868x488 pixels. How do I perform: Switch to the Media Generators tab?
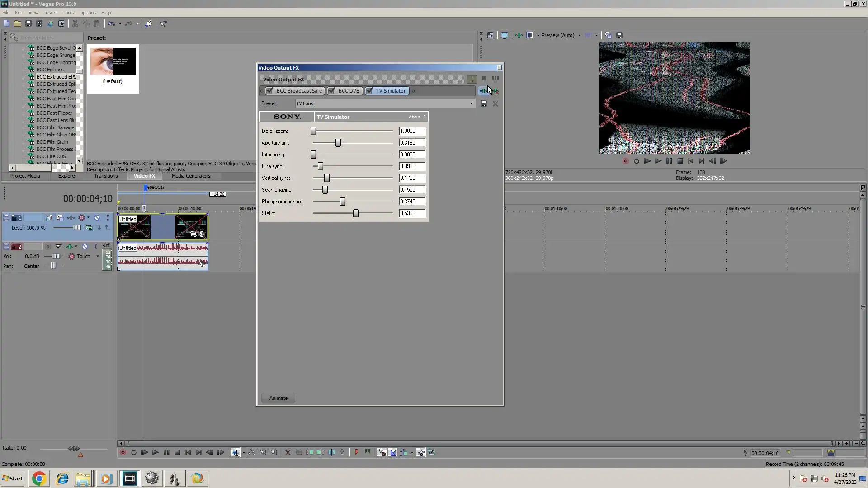191,176
